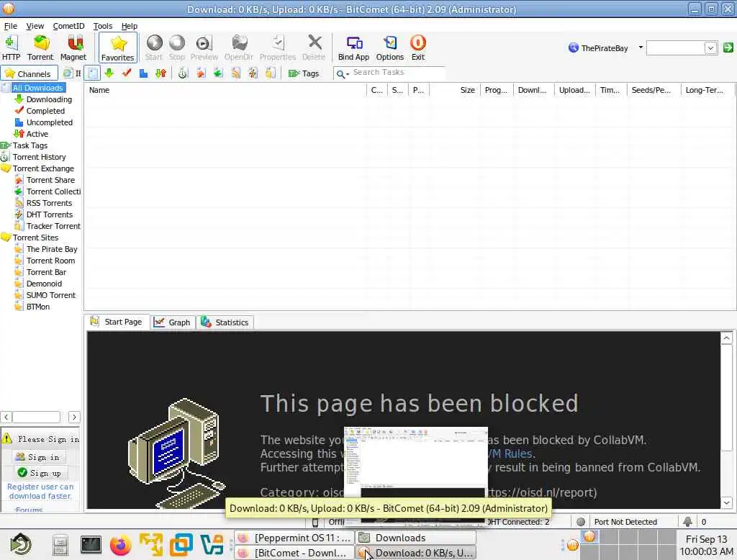737x560 pixels.
Task: Click the DHT torrents lightning icon in toolbar
Action: click(253, 73)
